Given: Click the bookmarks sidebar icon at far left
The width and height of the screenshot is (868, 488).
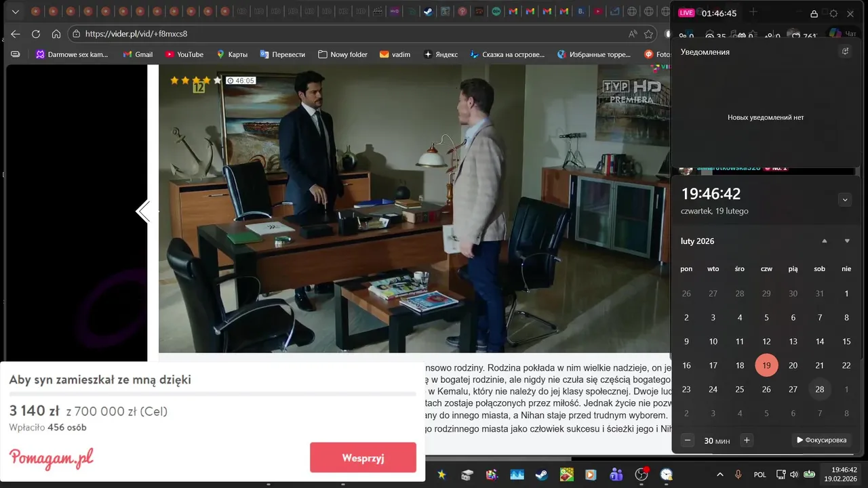Looking at the screenshot, I should point(15,54).
